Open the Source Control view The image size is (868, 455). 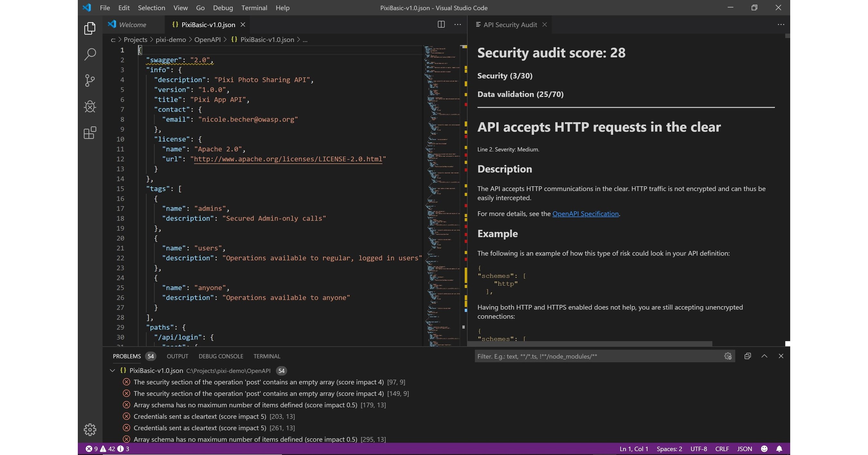tap(90, 81)
